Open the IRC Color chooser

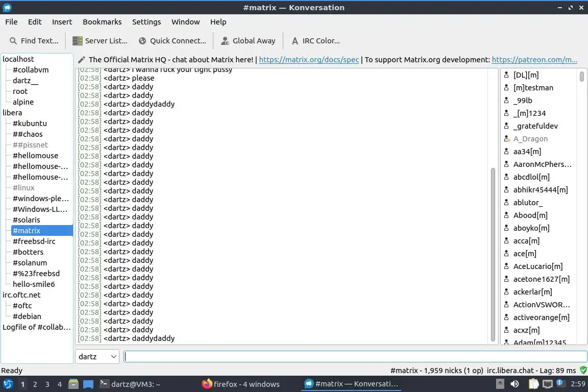click(x=315, y=41)
